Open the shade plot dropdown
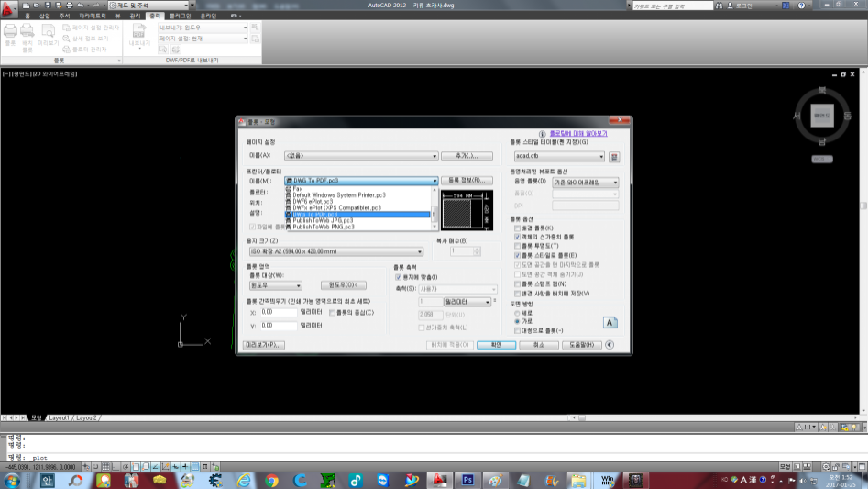 point(585,183)
